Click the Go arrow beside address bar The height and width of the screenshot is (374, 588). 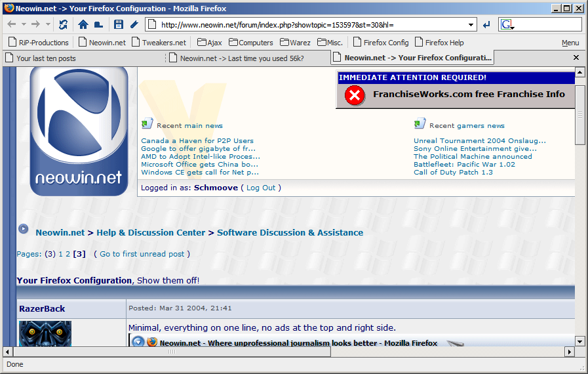coord(487,25)
